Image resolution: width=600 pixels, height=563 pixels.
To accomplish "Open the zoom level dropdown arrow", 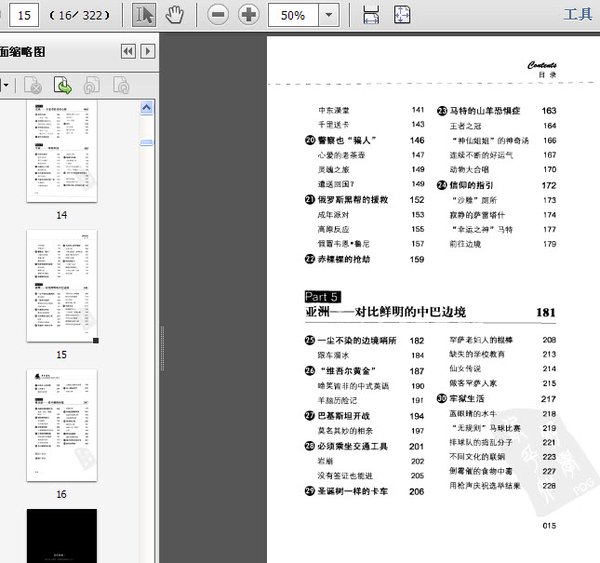I will click(x=327, y=16).
